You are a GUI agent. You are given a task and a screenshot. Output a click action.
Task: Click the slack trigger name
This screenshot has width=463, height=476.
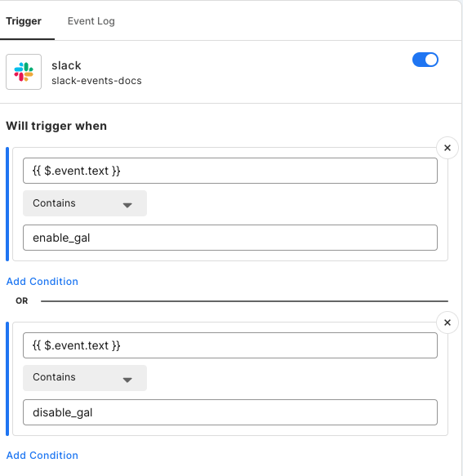point(66,65)
